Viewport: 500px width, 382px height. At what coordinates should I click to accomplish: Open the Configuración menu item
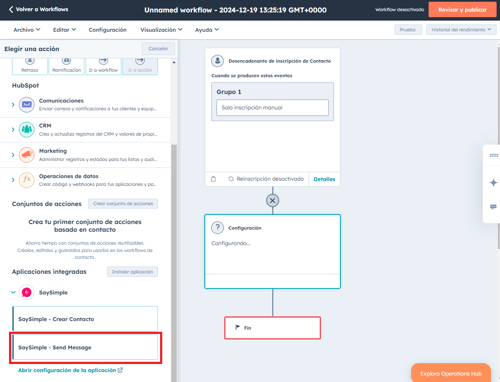108,30
